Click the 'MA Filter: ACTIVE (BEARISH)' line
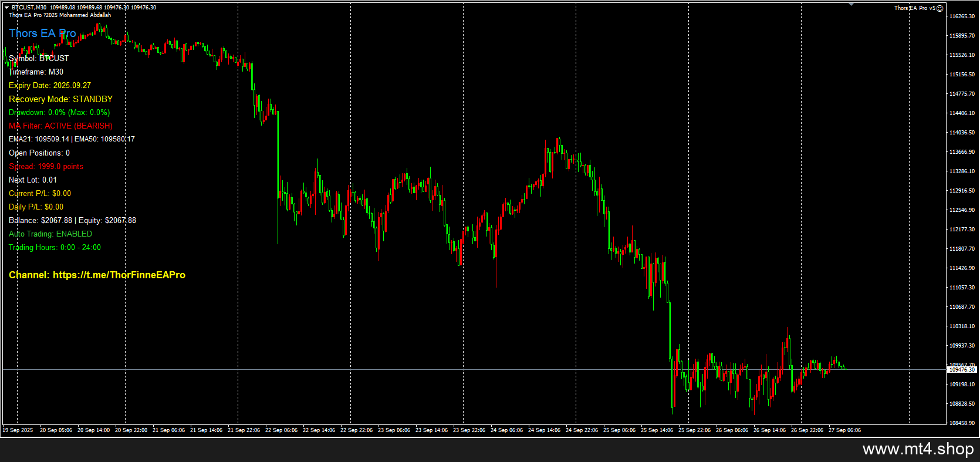Viewport: 980px width, 462px height. coord(60,126)
